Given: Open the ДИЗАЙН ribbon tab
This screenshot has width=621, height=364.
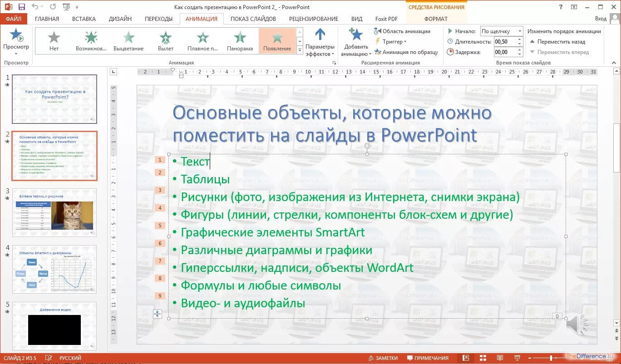Looking at the screenshot, I should [x=120, y=19].
